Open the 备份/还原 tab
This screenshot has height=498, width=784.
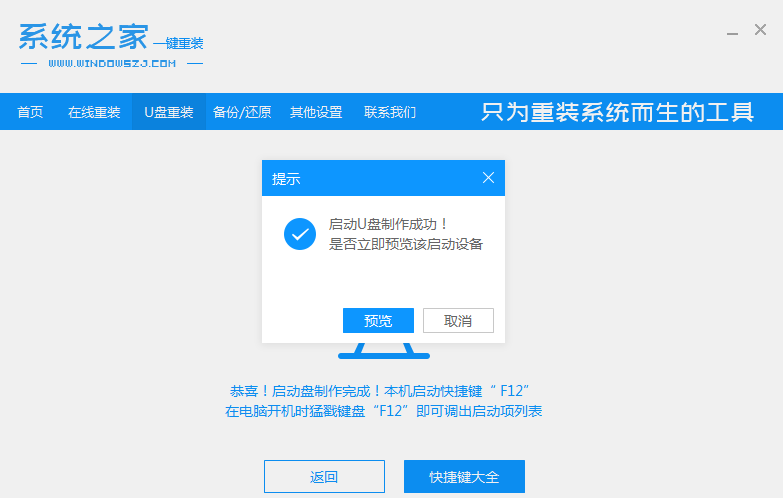coord(242,112)
